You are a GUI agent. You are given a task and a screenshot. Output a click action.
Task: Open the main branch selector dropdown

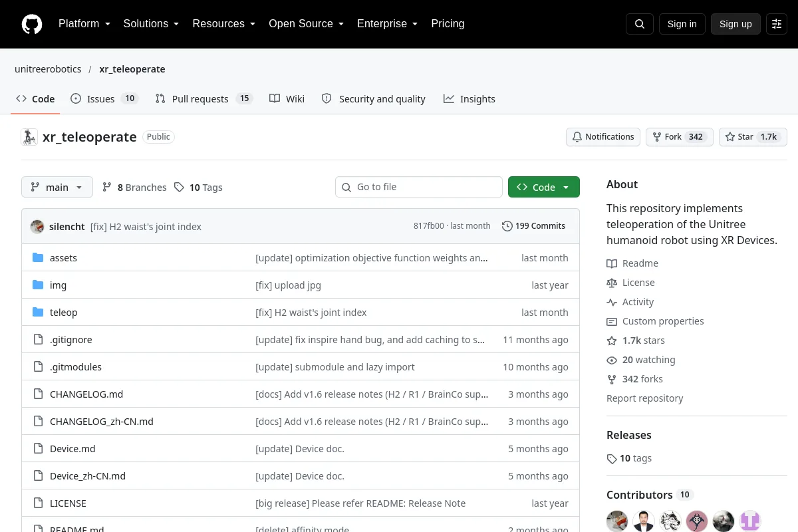(x=57, y=187)
